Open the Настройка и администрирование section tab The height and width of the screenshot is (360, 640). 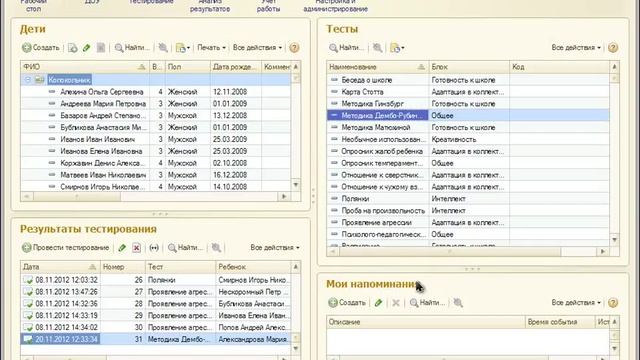[x=336, y=6]
